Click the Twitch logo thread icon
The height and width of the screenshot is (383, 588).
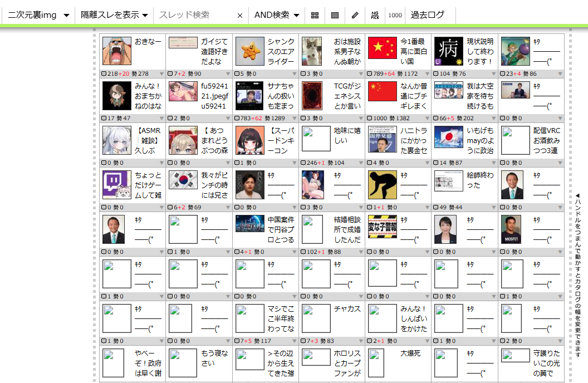[117, 185]
